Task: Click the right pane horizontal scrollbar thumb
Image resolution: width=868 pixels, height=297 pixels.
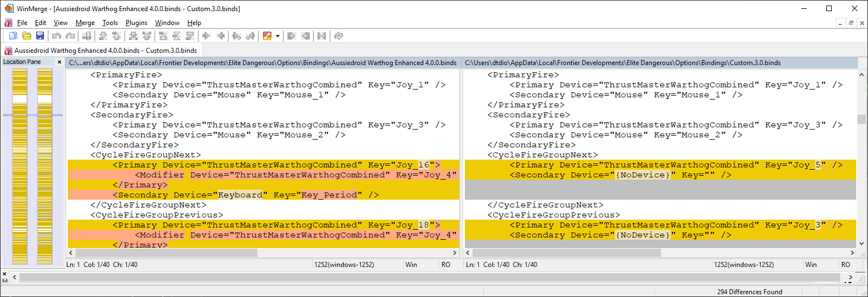Action: (x=567, y=253)
